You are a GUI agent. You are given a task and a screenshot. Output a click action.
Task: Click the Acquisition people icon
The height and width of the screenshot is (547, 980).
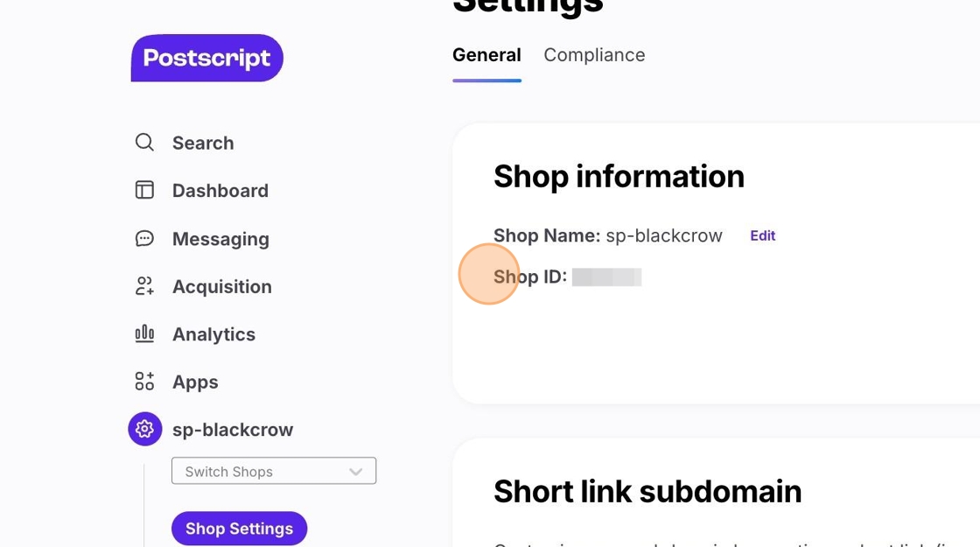point(144,286)
